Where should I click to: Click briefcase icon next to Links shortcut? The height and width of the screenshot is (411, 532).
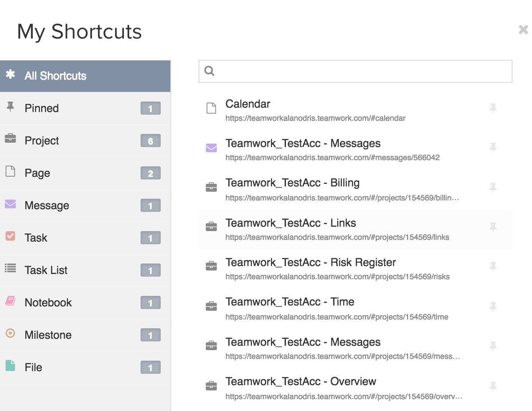(x=211, y=227)
